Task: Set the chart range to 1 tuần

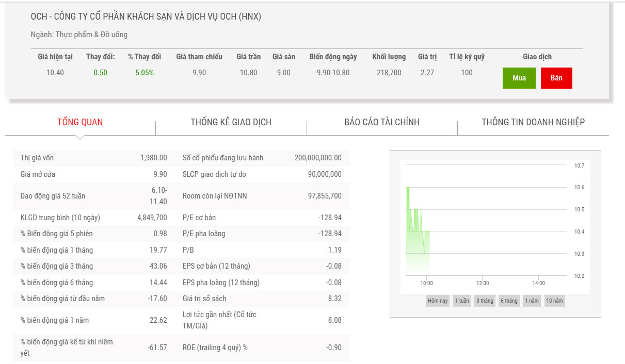Action: tap(462, 301)
